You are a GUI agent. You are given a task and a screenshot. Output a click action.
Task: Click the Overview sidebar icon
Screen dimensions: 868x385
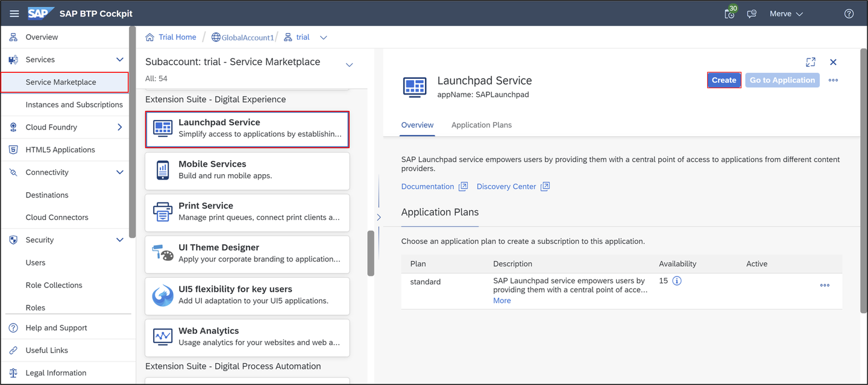point(13,37)
